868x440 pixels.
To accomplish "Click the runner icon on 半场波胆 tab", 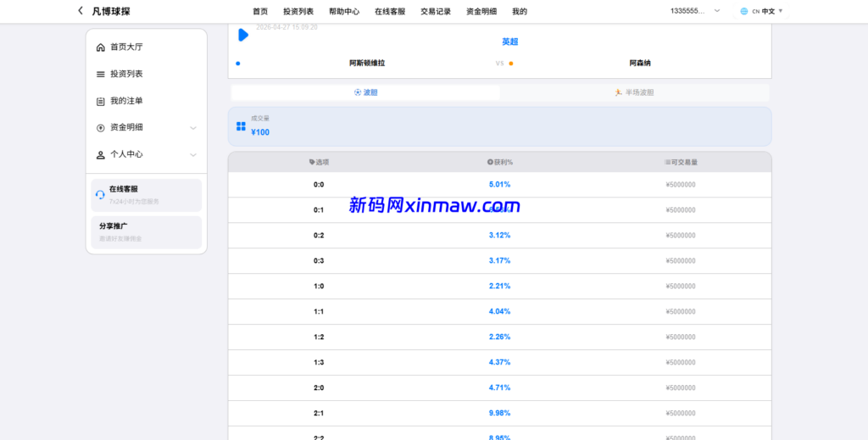I will [x=618, y=92].
